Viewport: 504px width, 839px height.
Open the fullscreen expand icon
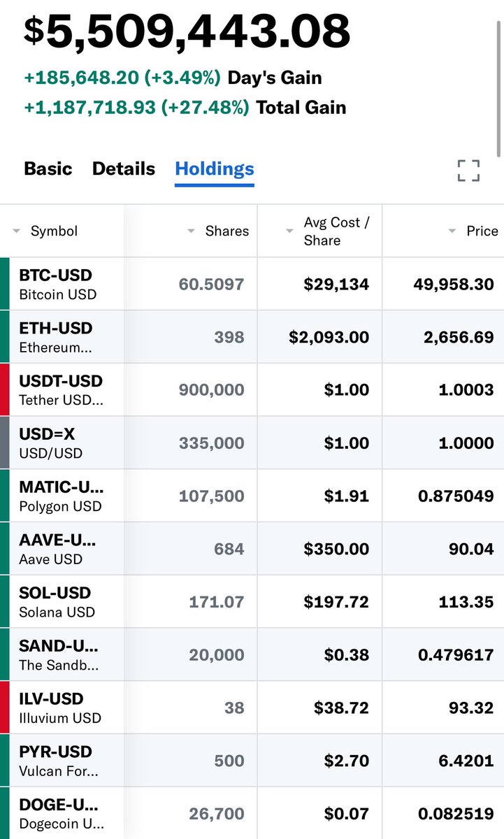click(468, 171)
